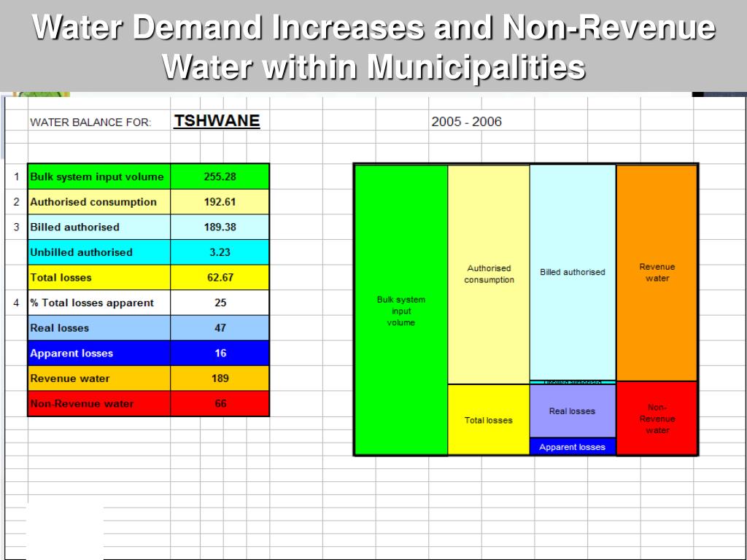The width and height of the screenshot is (747, 560).
Task: Click the value 66 in red row
Action: tap(220, 404)
